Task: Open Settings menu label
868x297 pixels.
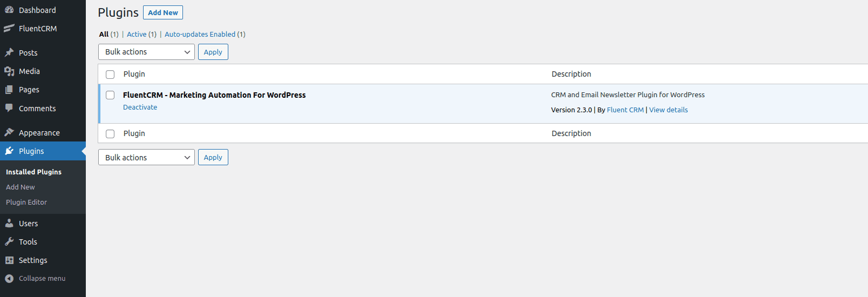Action: click(33, 260)
